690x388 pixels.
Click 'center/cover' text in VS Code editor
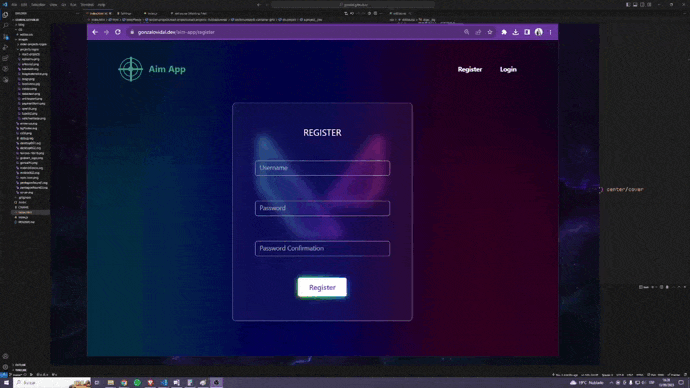[x=625, y=190]
